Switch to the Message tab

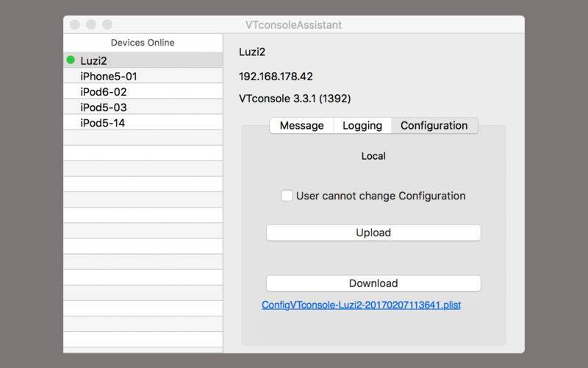pos(301,125)
